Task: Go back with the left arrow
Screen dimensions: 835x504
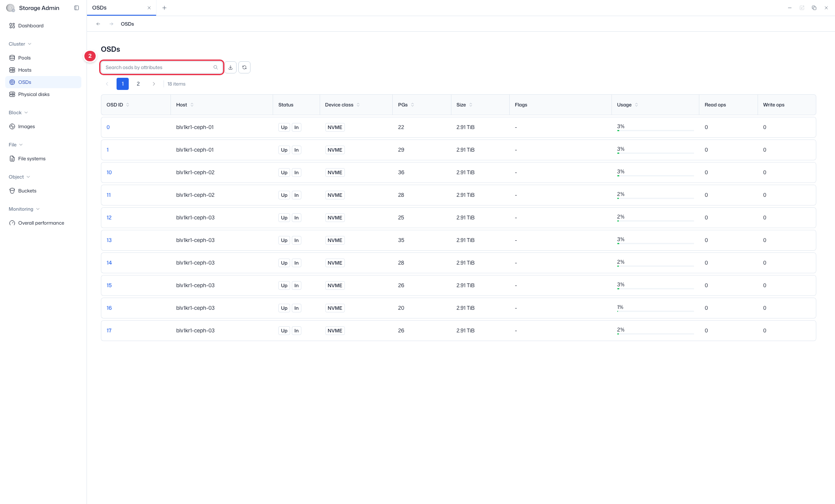Action: [x=98, y=24]
